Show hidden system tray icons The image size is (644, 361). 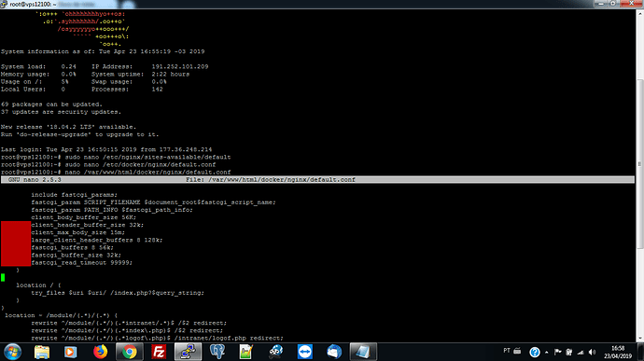546,353
